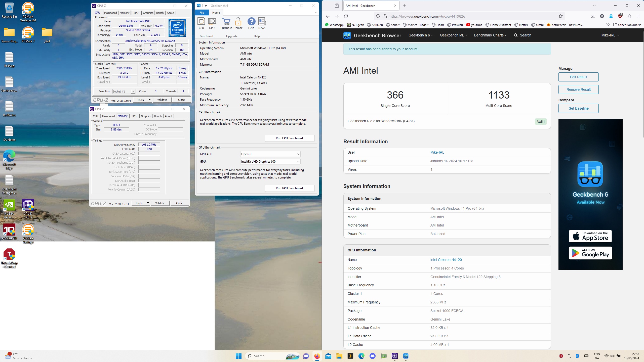Go back in browser history
644x362 pixels.
pyautogui.click(x=328, y=16)
